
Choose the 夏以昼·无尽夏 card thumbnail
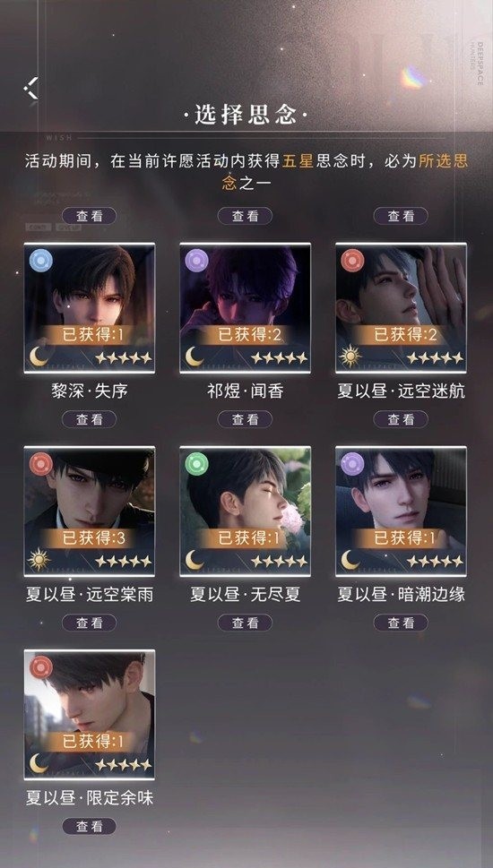tap(246, 511)
